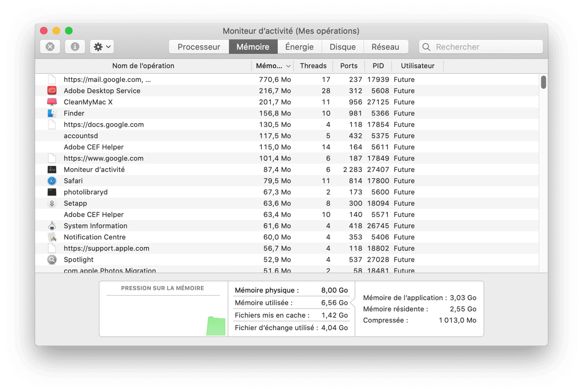Click the photolibraryd terminal icon
Image resolution: width=583 pixels, height=392 pixels.
coord(52,192)
